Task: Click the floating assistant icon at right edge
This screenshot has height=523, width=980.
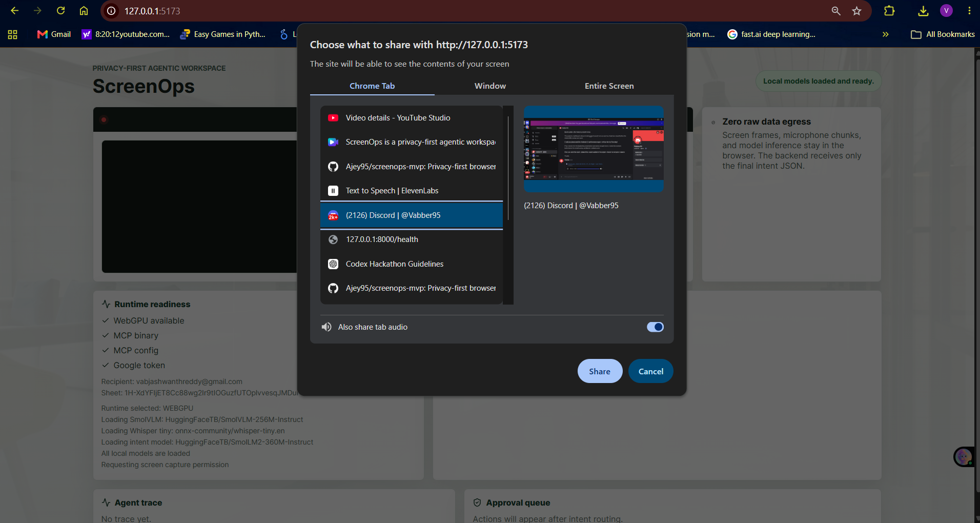Action: pyautogui.click(x=964, y=457)
